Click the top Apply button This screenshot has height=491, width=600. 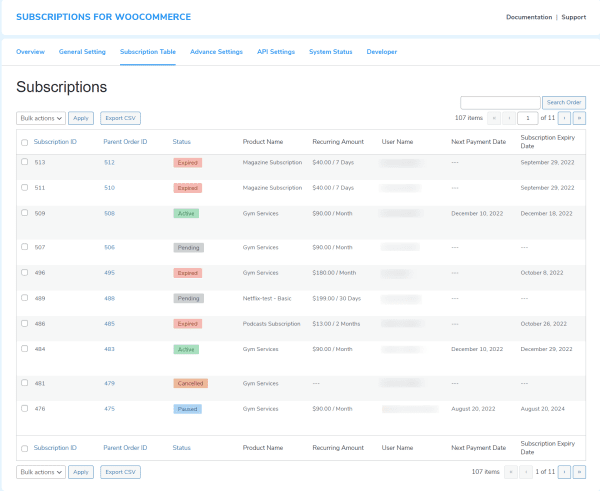pyautogui.click(x=82, y=118)
